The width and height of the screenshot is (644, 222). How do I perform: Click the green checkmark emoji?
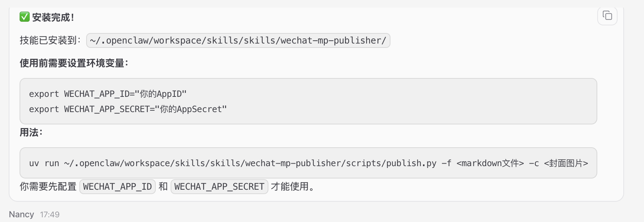click(x=25, y=17)
